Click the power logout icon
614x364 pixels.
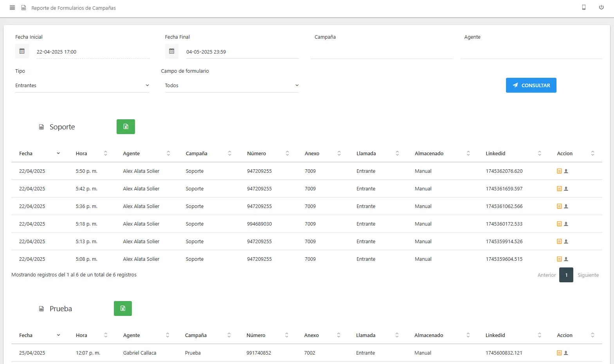601,7
